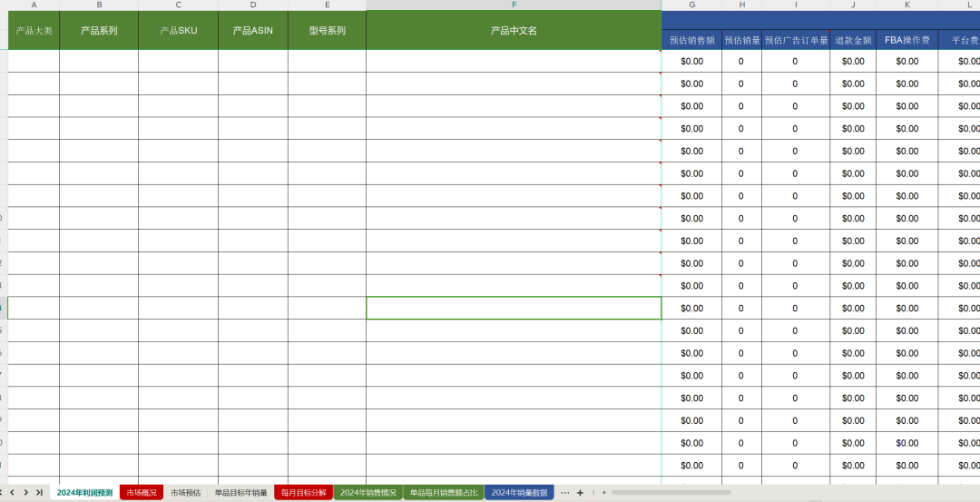980x502 pixels.
Task: Switch to the 2024年销售情况 sheet tab
Action: click(368, 493)
